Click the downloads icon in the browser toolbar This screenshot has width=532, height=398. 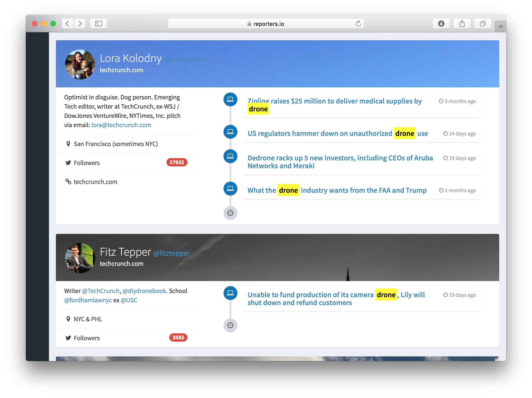[x=441, y=23]
